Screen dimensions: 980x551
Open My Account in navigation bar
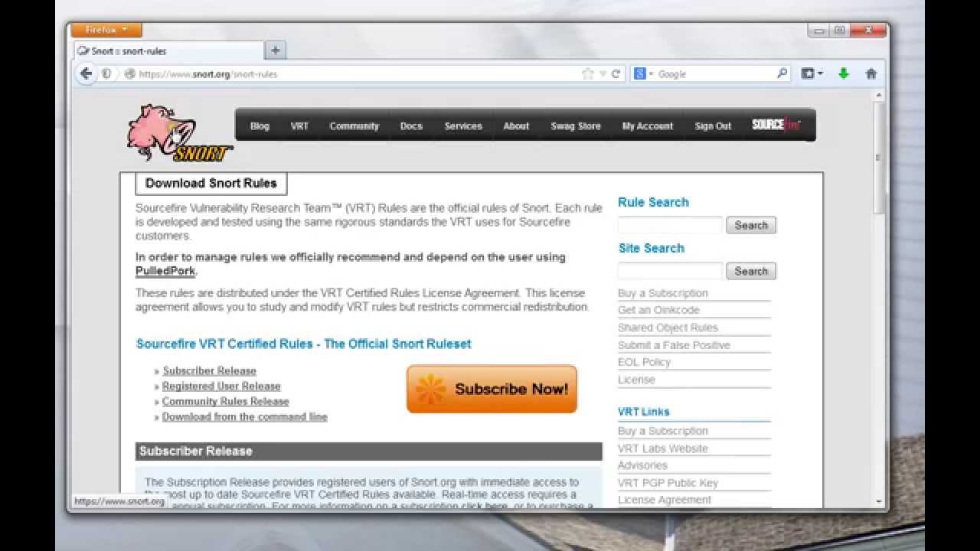pyautogui.click(x=648, y=126)
